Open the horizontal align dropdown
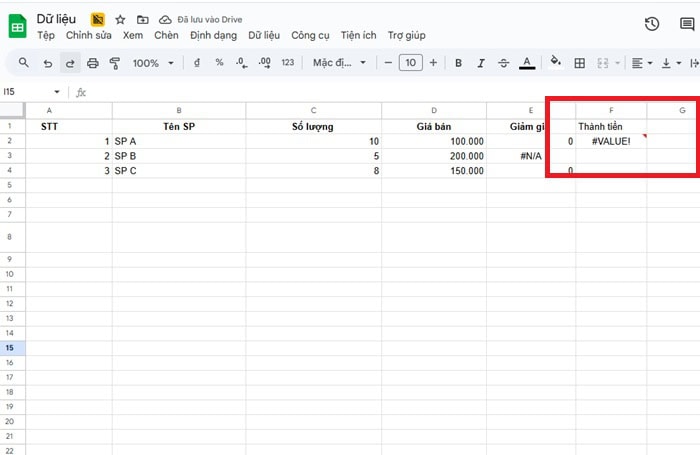The image size is (700, 455). 641,63
